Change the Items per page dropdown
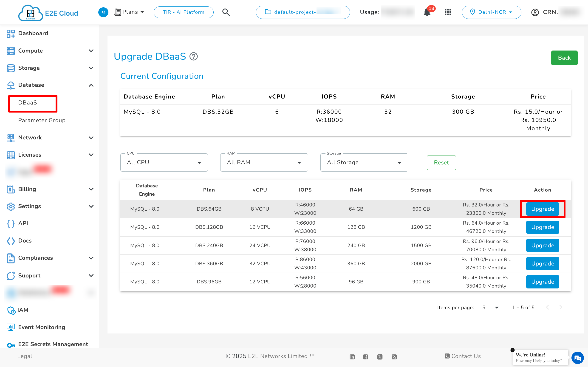Image resolution: width=588 pixels, height=367 pixels. [490, 307]
